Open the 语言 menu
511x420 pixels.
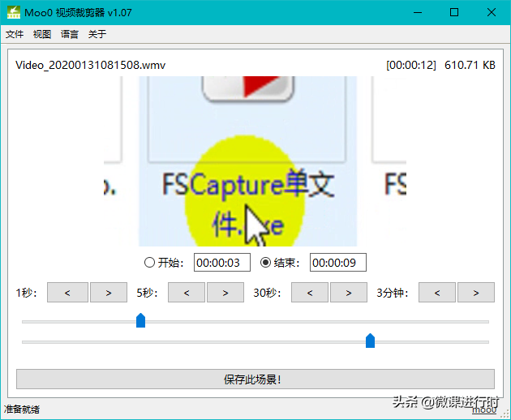click(70, 34)
